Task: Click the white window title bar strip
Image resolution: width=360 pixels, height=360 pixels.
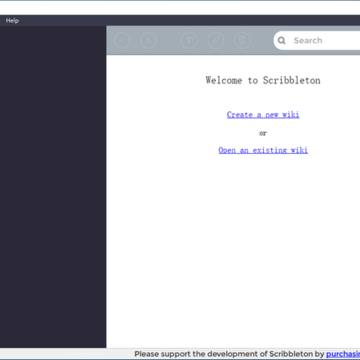Action: [x=180, y=8]
